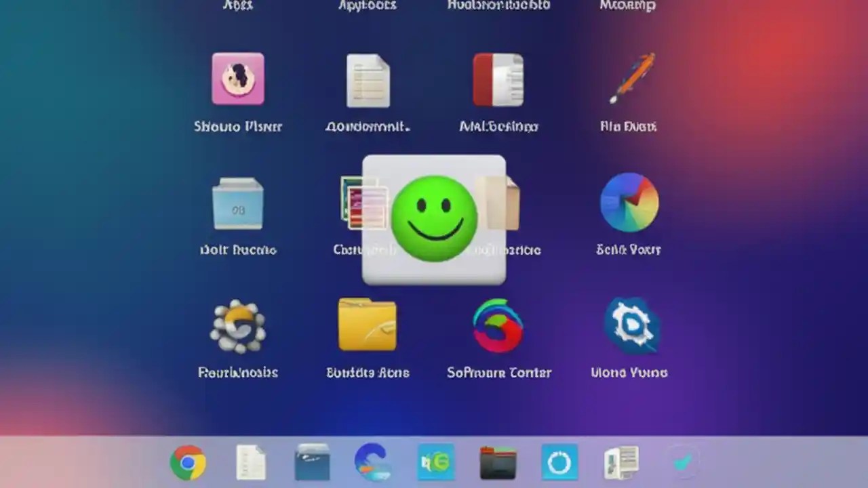This screenshot has width=868, height=488.
Task: Open the yellow Files folder app
Action: point(368,324)
